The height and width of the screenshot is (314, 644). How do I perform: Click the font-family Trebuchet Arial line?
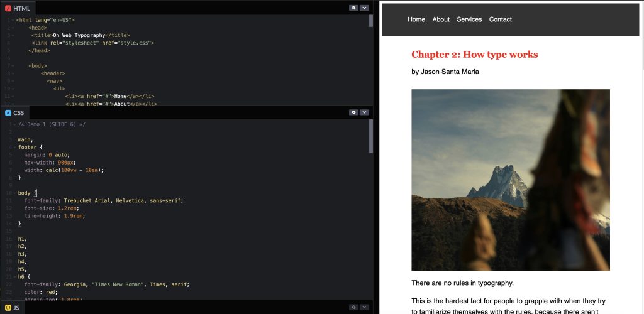(104, 200)
